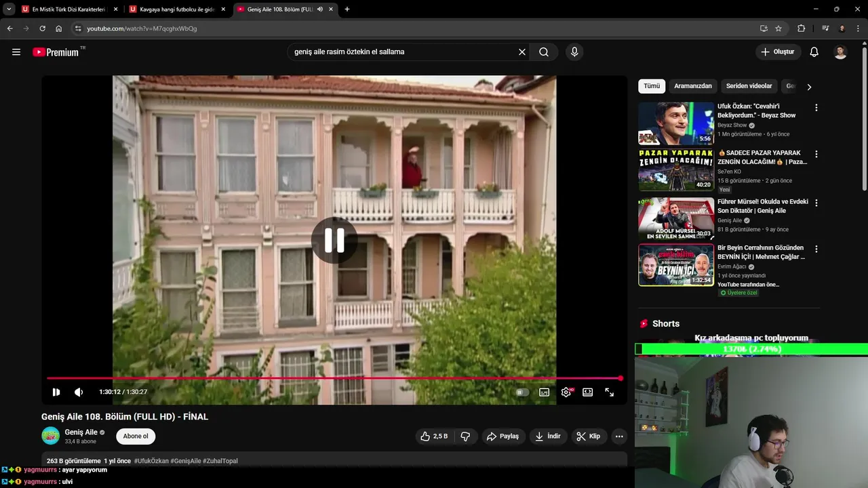The image size is (868, 488).
Task: Switch to theater mode
Action: (x=588, y=392)
